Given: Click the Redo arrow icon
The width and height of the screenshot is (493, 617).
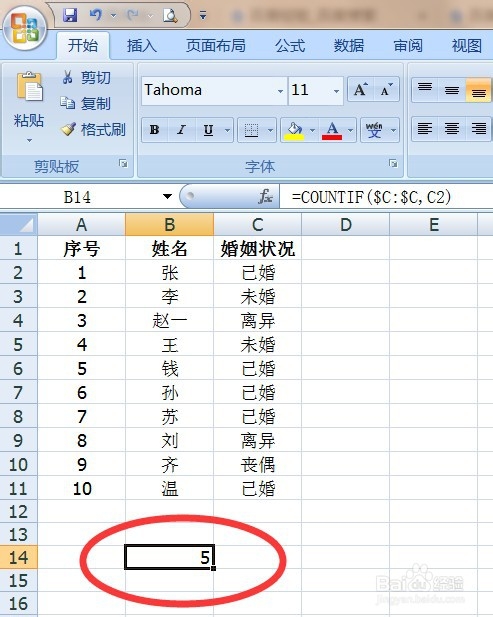Looking at the screenshot, I should tap(132, 15).
